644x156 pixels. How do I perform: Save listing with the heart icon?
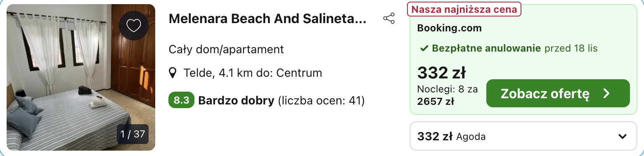click(134, 26)
